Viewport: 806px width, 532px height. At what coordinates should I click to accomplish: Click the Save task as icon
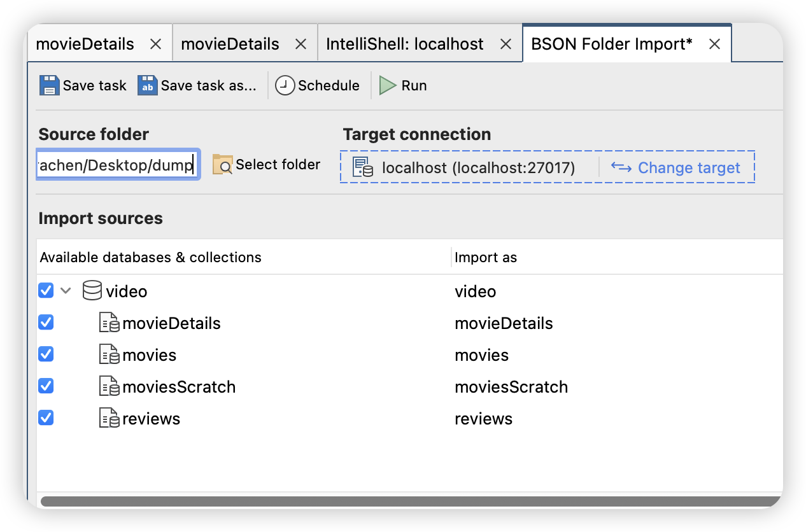(147, 86)
